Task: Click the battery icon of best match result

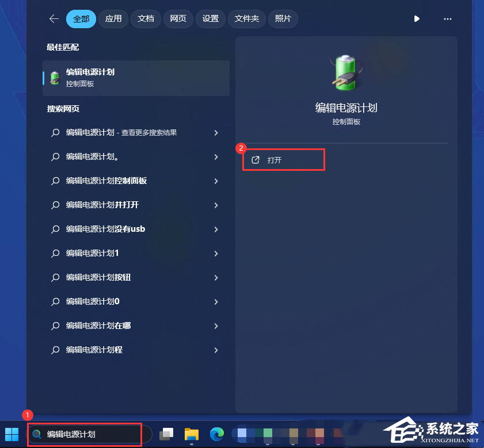Action: 55,78
